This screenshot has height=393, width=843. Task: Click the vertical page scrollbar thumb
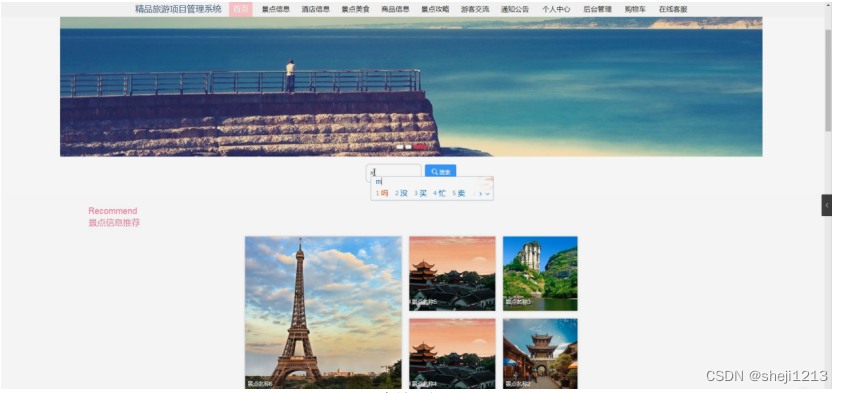828,81
